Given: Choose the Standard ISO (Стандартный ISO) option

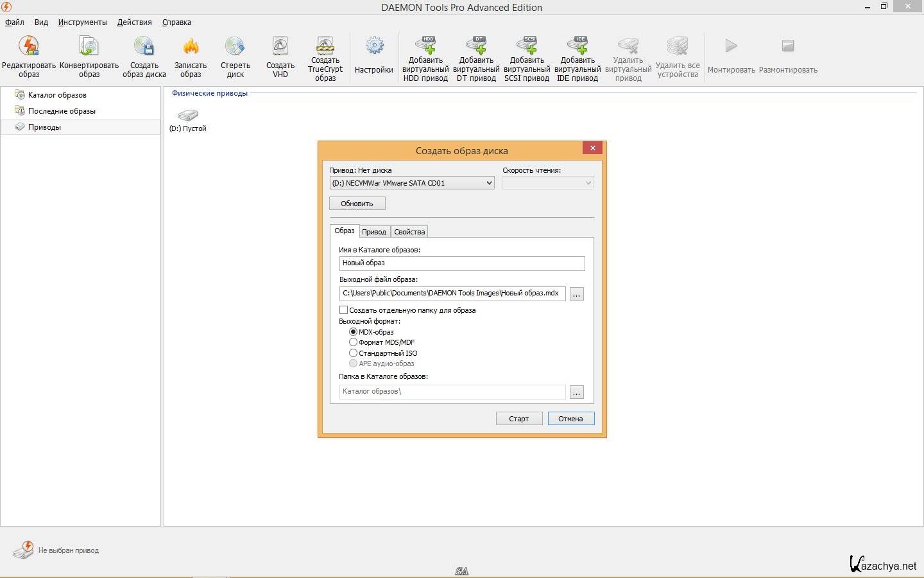Looking at the screenshot, I should tap(353, 353).
